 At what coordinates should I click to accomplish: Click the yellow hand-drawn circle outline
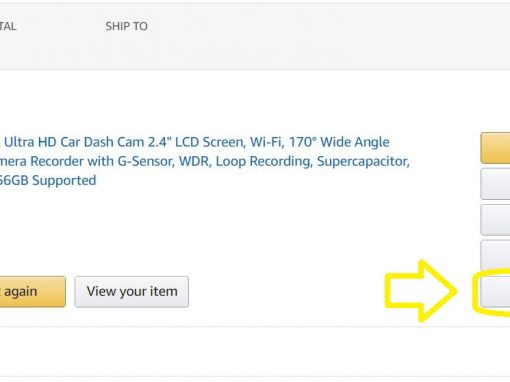491,292
